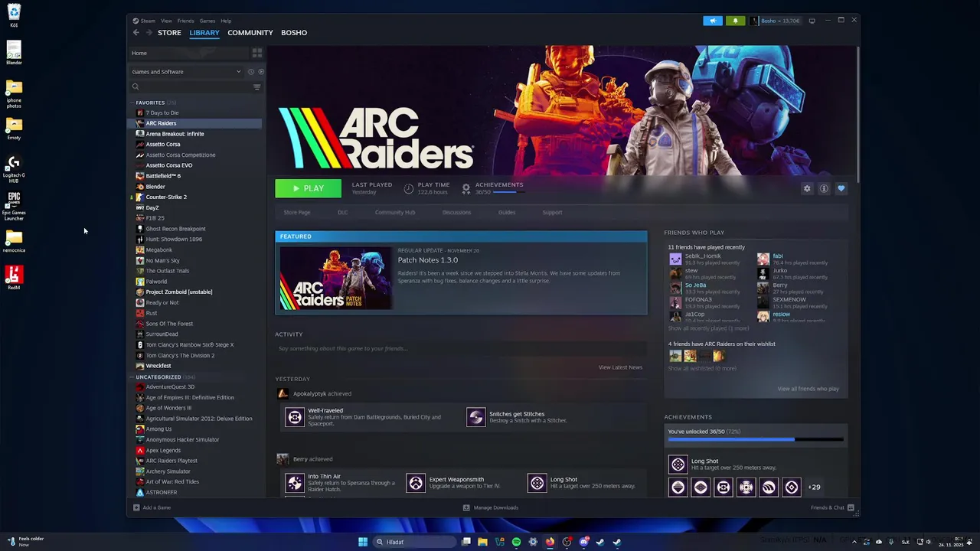
Task: Open ARC Raiders settings gear icon
Action: coord(807,188)
